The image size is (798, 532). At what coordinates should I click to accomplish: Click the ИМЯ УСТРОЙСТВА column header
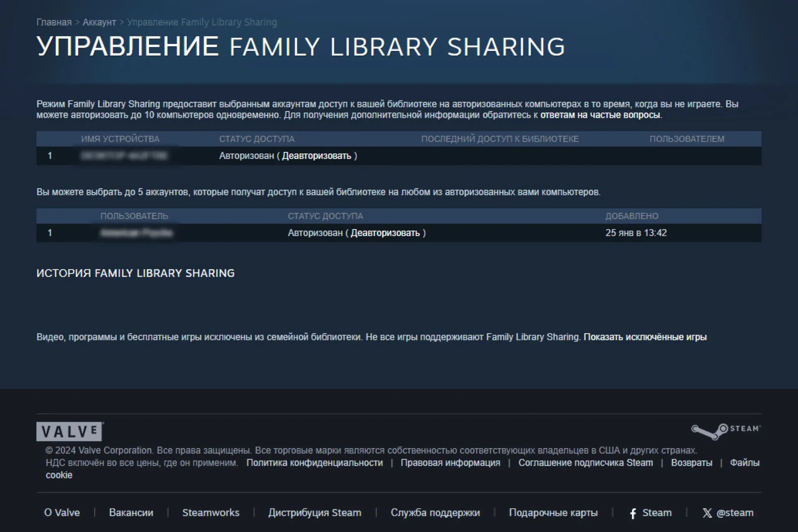[120, 139]
